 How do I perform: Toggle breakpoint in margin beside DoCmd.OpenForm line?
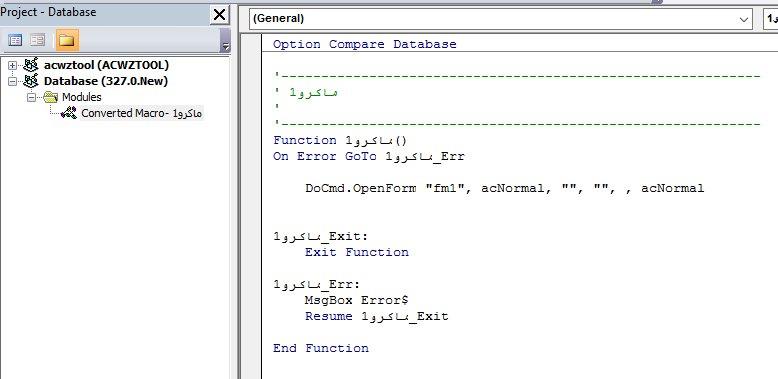point(251,188)
